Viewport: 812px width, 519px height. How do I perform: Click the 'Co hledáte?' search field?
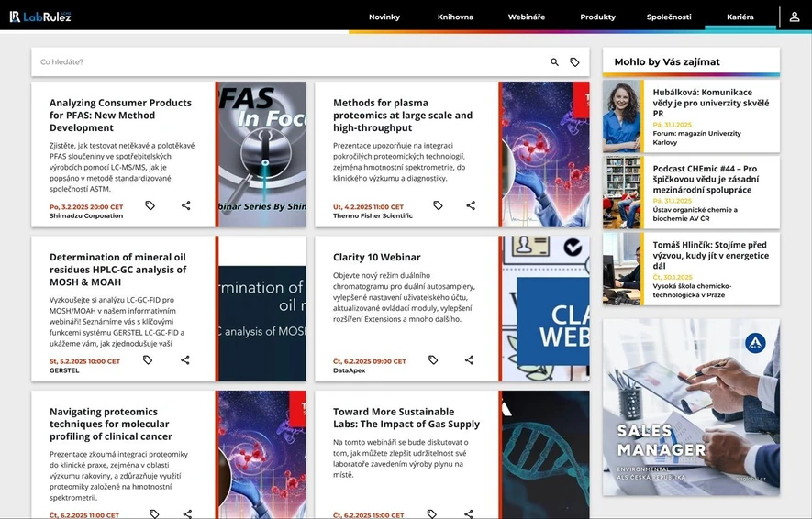tap(290, 62)
